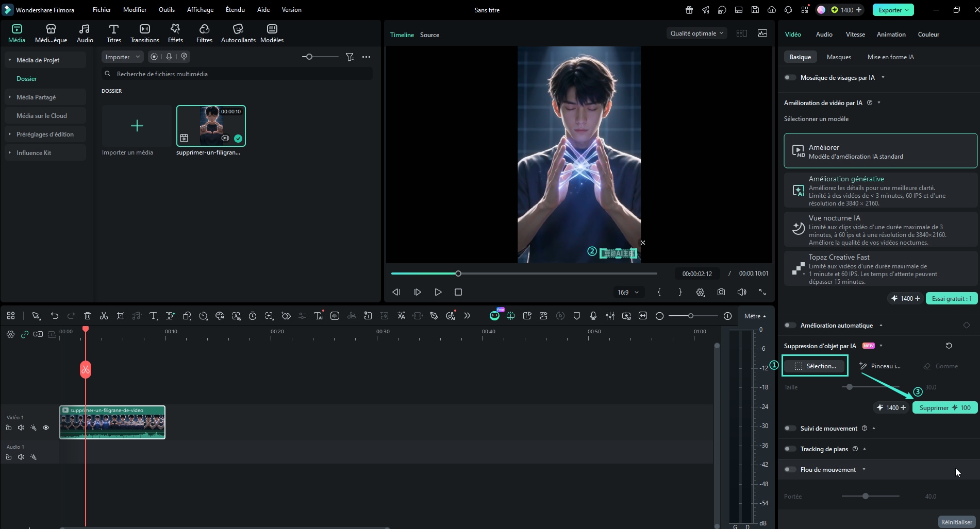Mute the Audio 1 track
The height and width of the screenshot is (529, 980).
21,457
